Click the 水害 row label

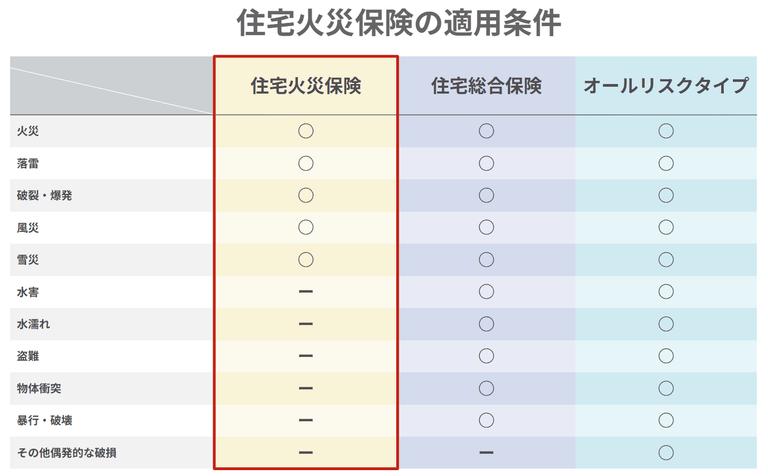point(28,291)
